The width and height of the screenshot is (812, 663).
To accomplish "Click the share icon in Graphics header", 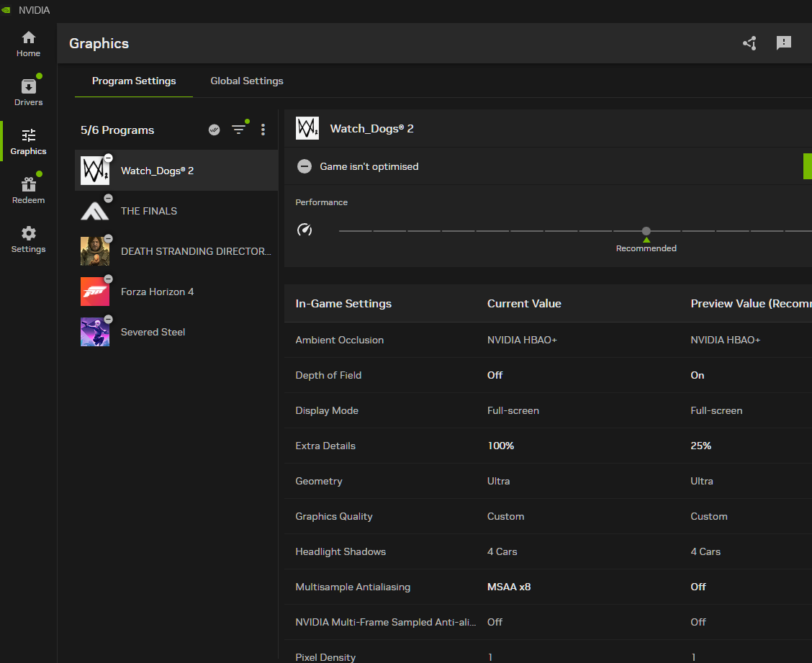I will click(749, 43).
